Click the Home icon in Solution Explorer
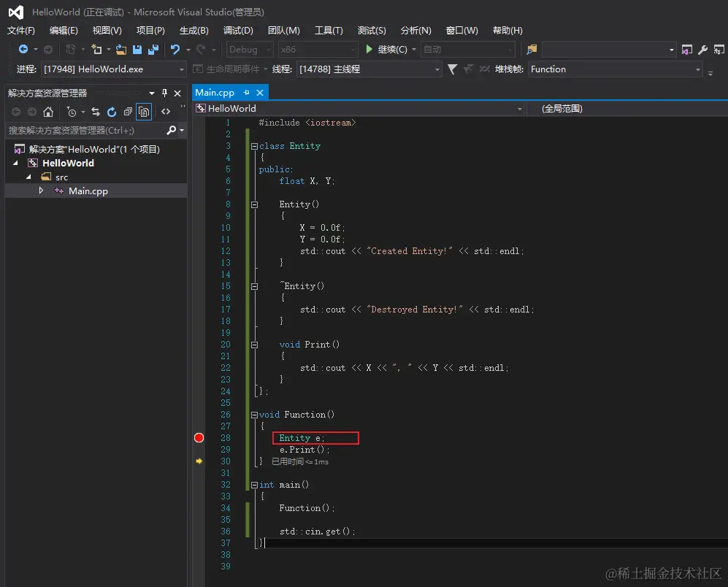The height and width of the screenshot is (587, 728). tap(48, 112)
